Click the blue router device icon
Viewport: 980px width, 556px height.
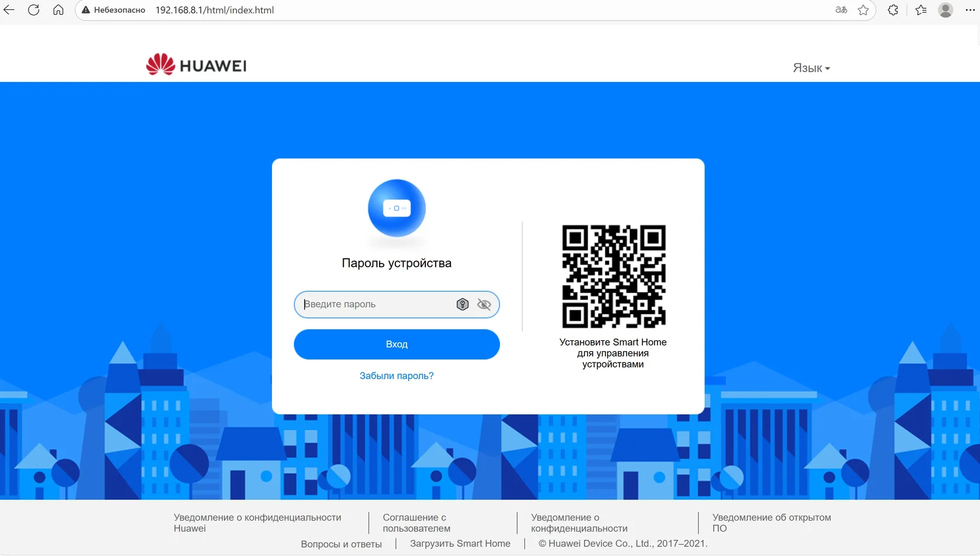[x=397, y=208]
